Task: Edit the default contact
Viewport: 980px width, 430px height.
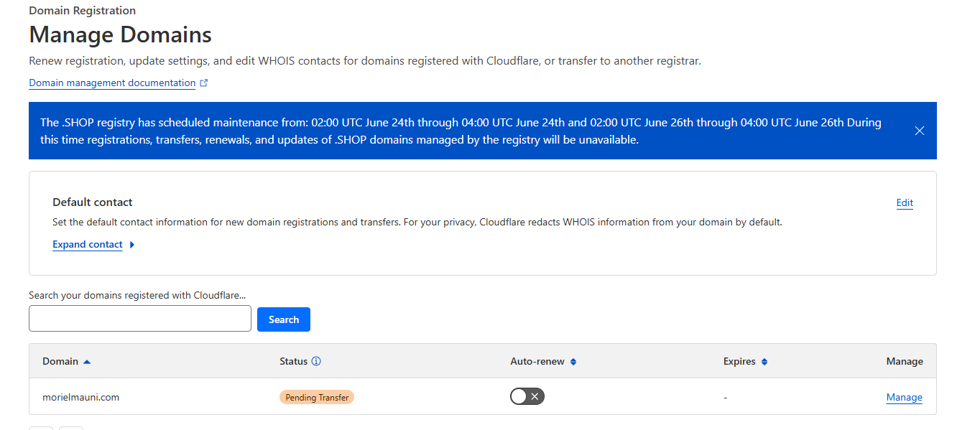Action: (905, 203)
